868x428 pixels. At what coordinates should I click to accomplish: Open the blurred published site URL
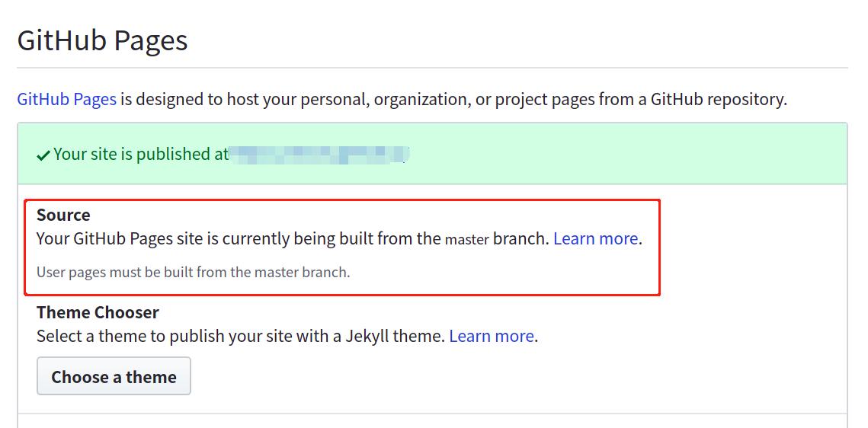click(319, 155)
